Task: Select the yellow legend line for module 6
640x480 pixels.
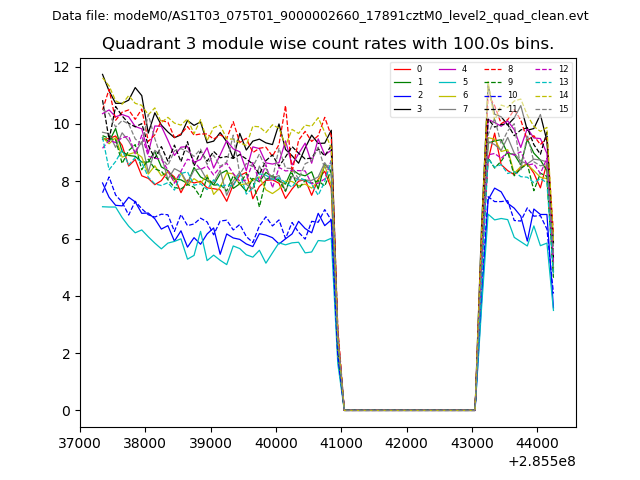Action: [447, 95]
